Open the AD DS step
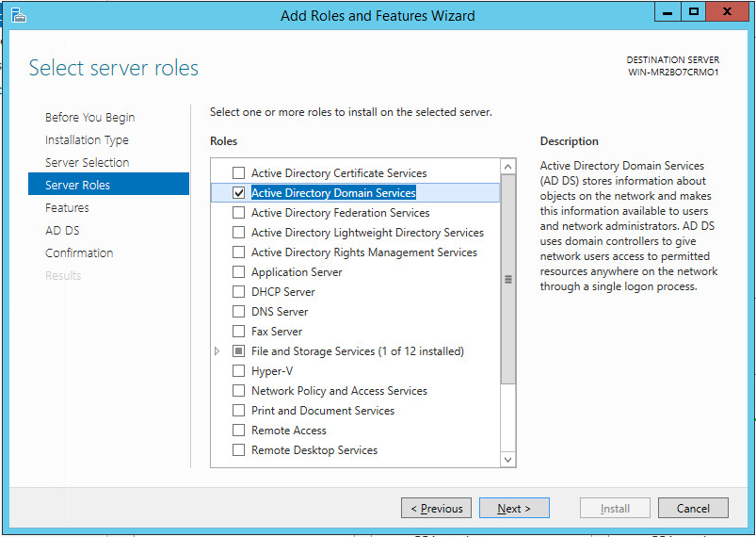756x537 pixels. click(62, 231)
